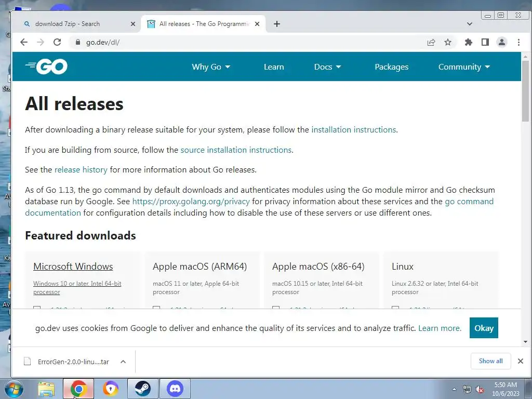Click muted volume icon in tray
Viewport: 532px width, 399px height.
(x=480, y=390)
